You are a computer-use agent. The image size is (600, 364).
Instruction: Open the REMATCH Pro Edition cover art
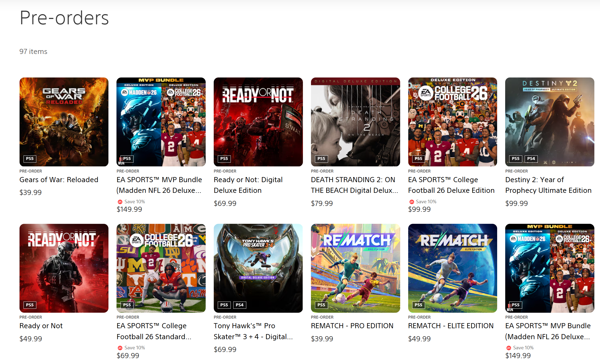point(356,268)
